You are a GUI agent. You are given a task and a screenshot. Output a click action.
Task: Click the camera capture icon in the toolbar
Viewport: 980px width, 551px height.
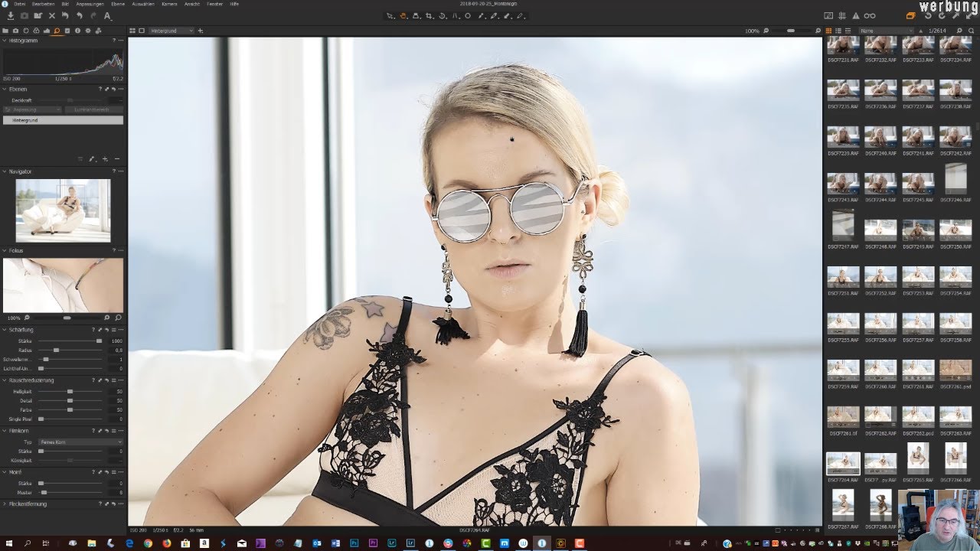(x=24, y=15)
